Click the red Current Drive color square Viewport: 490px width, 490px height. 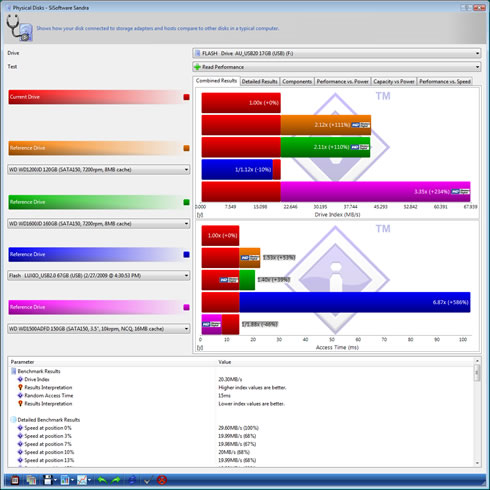point(186,97)
